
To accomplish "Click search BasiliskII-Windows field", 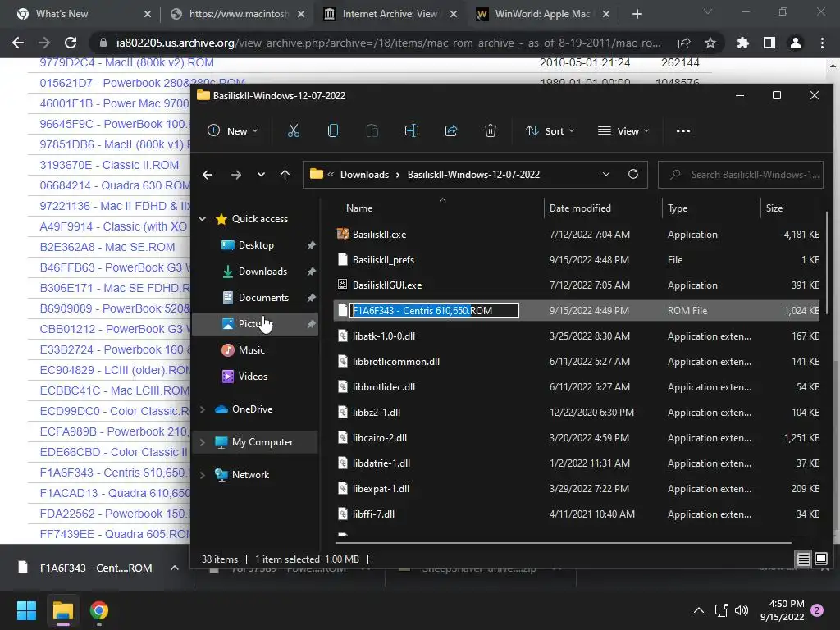I will (741, 175).
